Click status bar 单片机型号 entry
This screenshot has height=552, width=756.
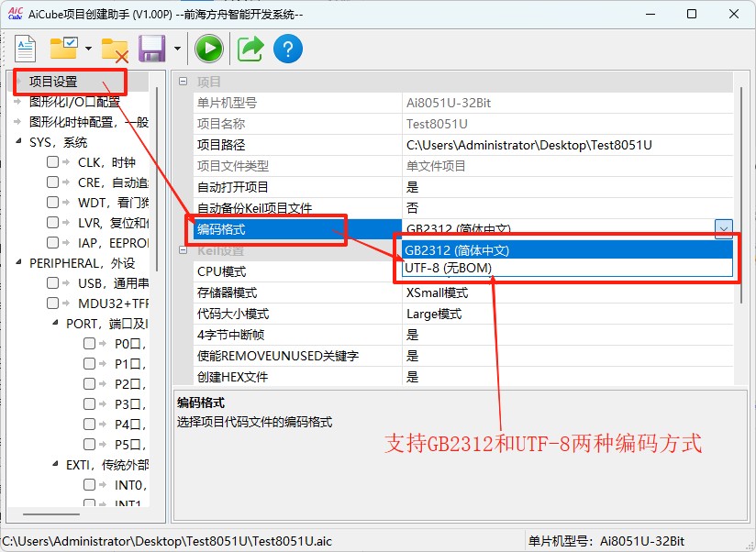[x=606, y=541]
